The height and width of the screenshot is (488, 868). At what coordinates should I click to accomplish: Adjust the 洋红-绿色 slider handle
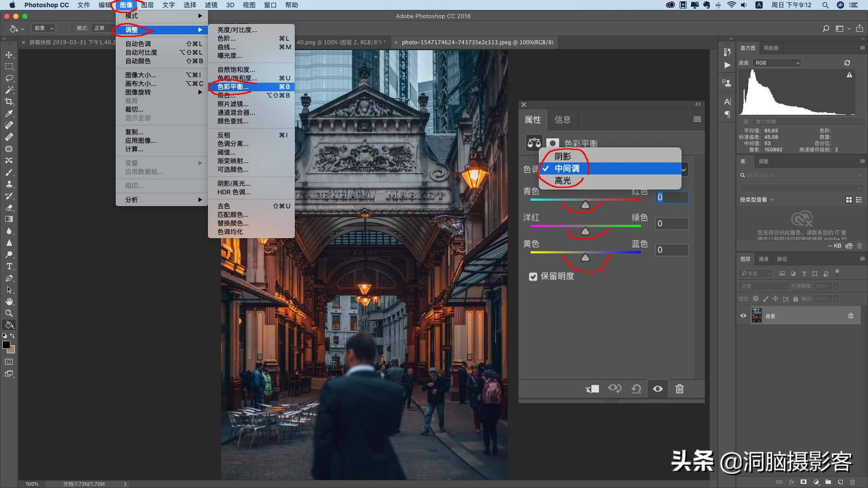click(585, 231)
